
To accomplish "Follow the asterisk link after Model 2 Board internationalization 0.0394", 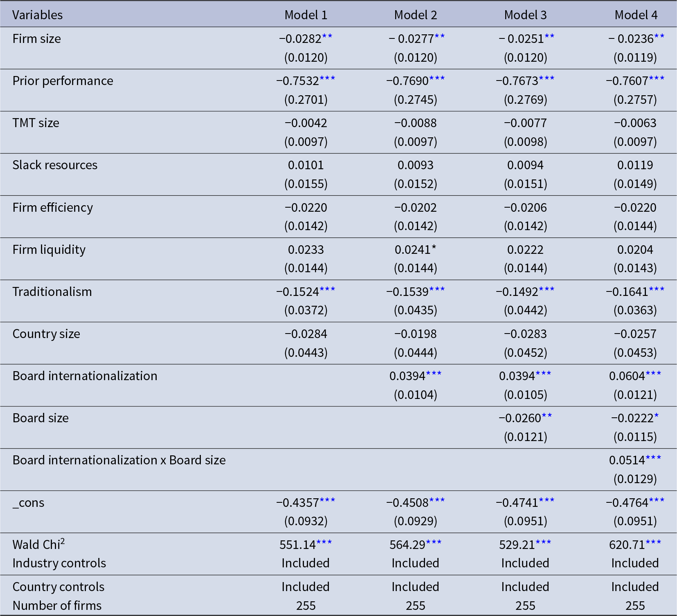I will click(434, 375).
